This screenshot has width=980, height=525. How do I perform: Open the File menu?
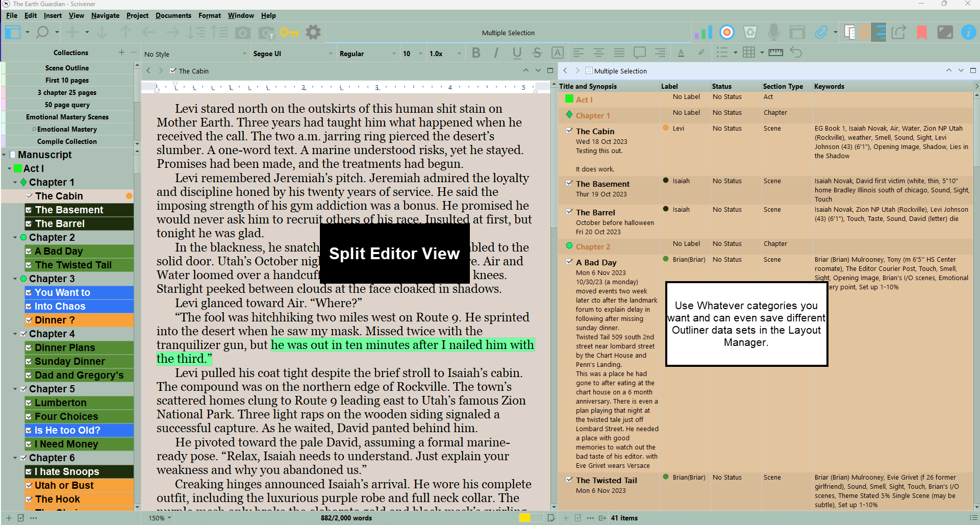[12, 15]
